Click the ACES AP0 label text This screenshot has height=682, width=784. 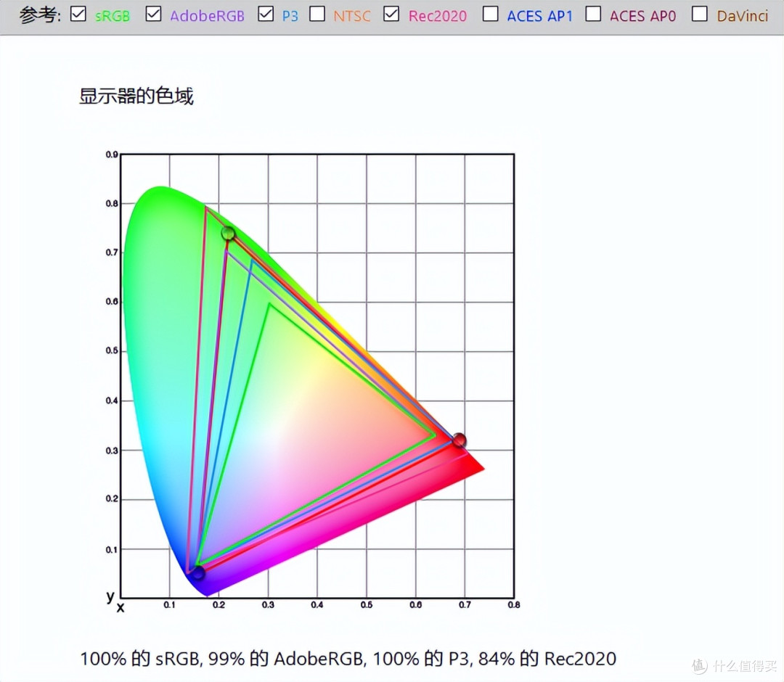pyautogui.click(x=642, y=16)
